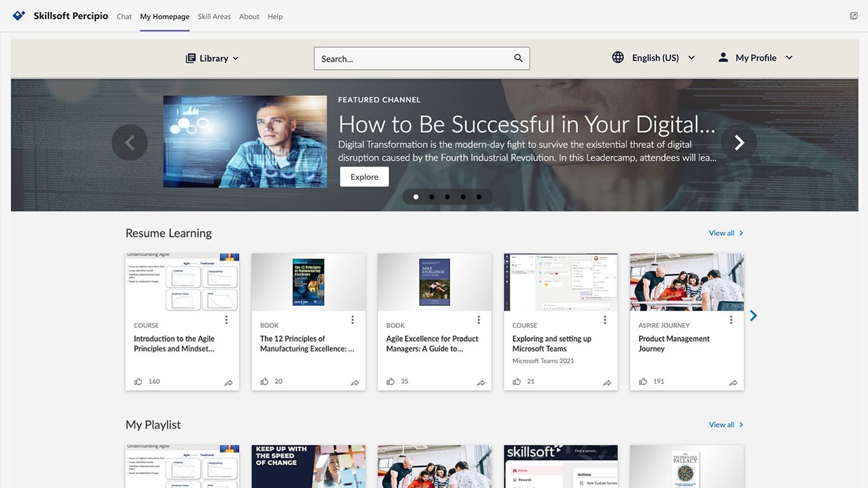Viewport: 868px width, 488px height.
Task: Like Exploring and setting up Microsoft Teams
Action: [x=517, y=381]
